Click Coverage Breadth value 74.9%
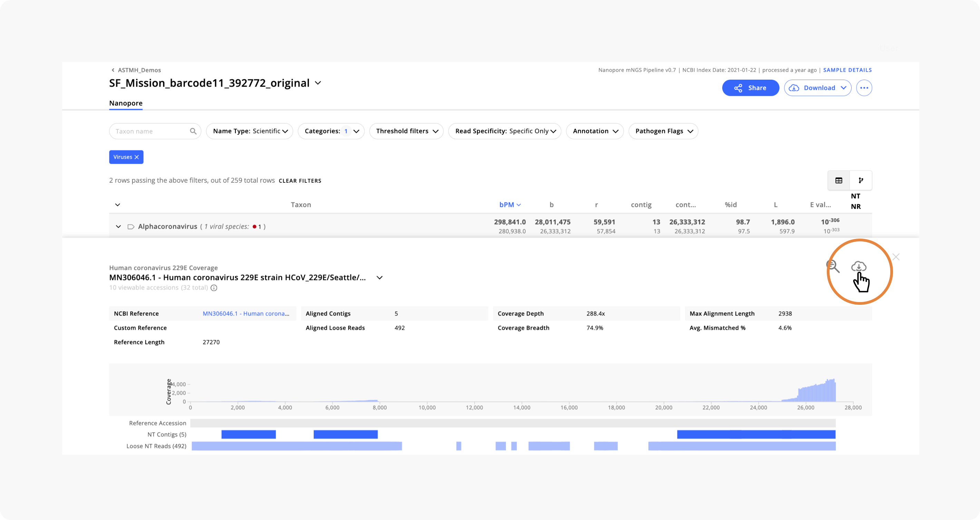Image resolution: width=980 pixels, height=520 pixels. [595, 328]
